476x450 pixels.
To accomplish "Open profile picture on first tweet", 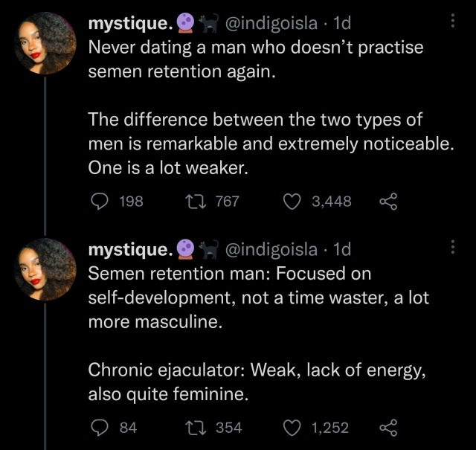I will point(45,43).
